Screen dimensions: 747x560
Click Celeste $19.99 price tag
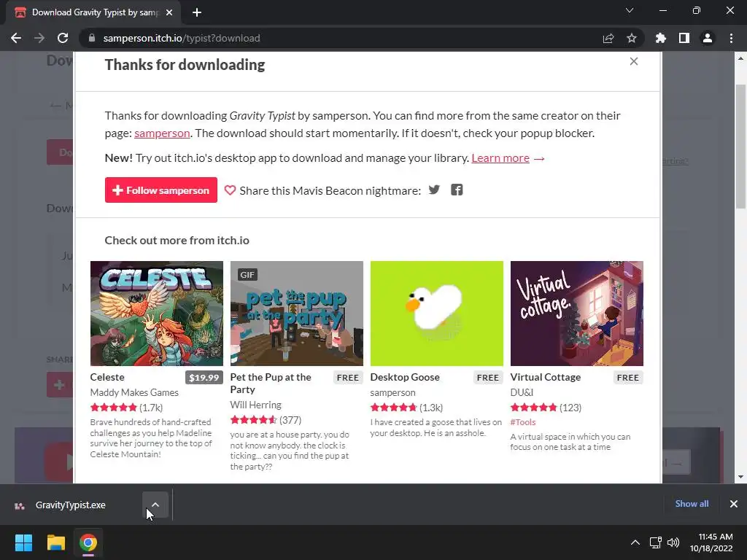click(x=204, y=378)
